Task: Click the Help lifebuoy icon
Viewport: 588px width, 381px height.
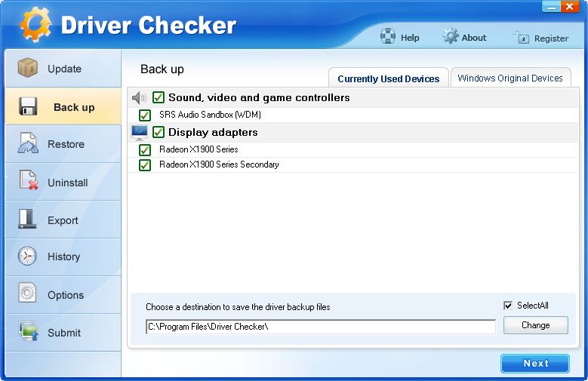Action: tap(388, 36)
